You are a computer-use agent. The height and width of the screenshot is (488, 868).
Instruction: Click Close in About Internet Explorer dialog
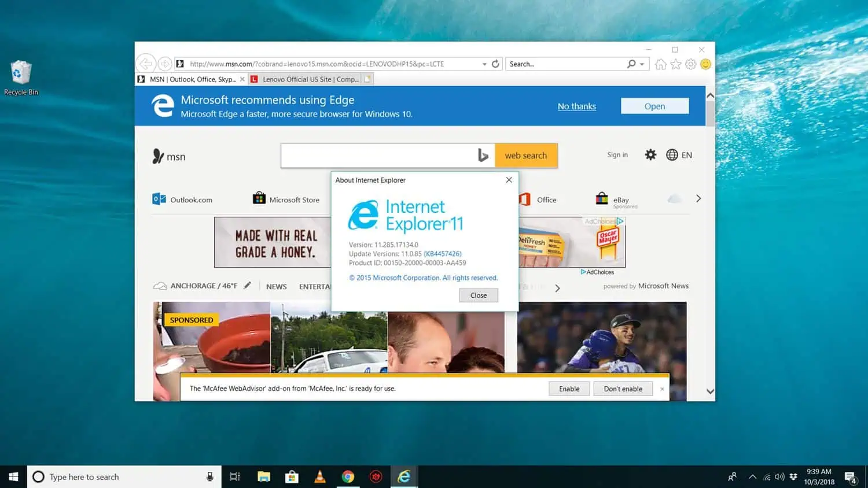point(479,295)
